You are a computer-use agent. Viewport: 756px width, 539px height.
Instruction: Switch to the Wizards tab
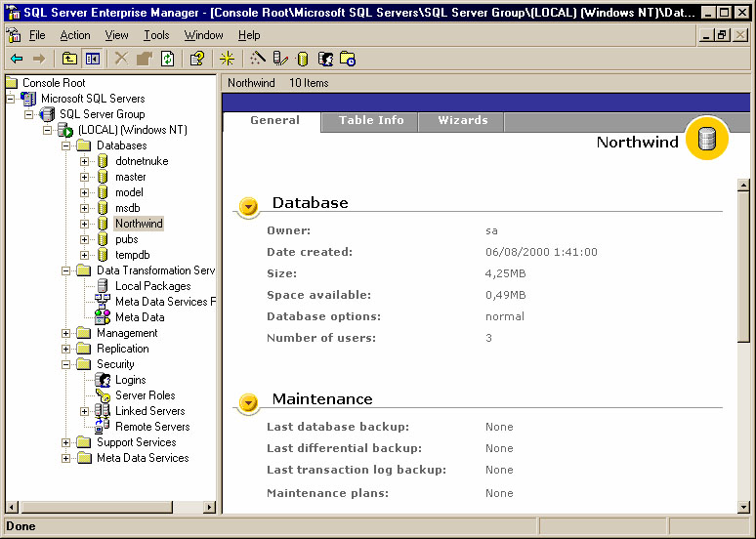pyautogui.click(x=462, y=120)
